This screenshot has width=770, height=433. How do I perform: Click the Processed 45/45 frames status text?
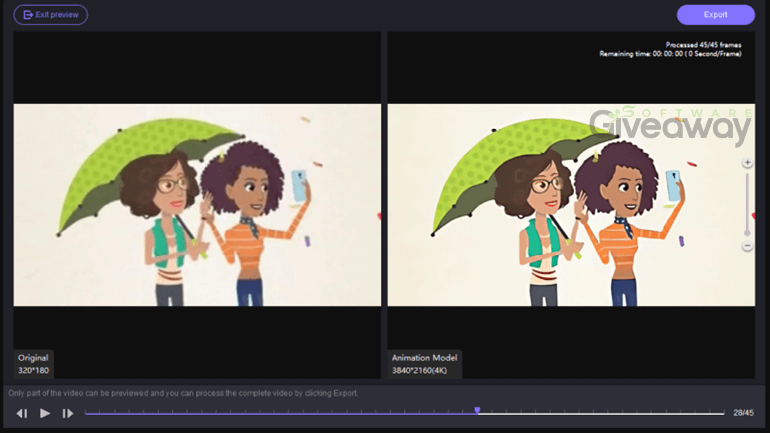[703, 45]
